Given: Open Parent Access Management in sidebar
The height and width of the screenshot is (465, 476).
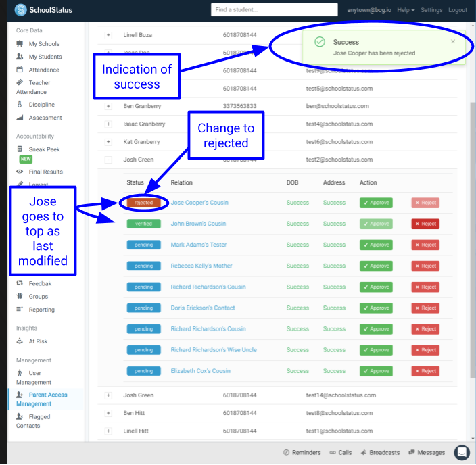Looking at the screenshot, I should (x=49, y=399).
